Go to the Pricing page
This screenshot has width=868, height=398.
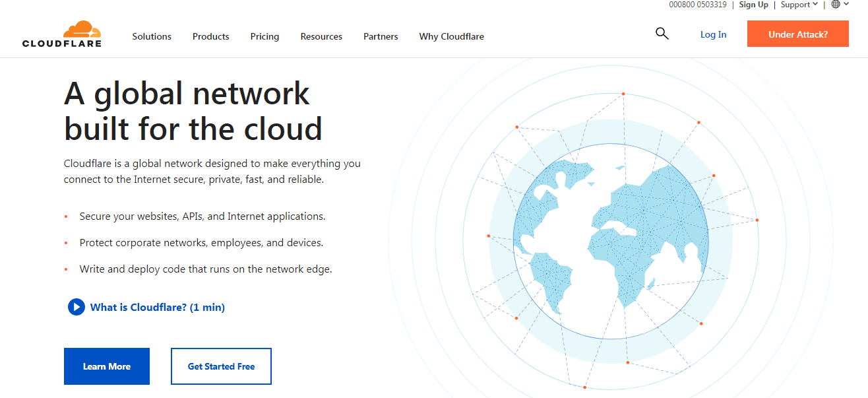point(264,36)
